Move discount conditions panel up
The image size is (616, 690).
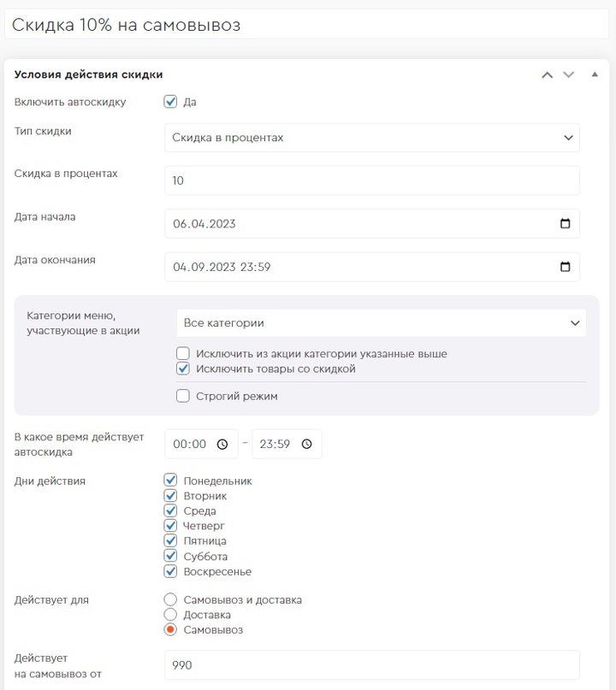tap(548, 75)
